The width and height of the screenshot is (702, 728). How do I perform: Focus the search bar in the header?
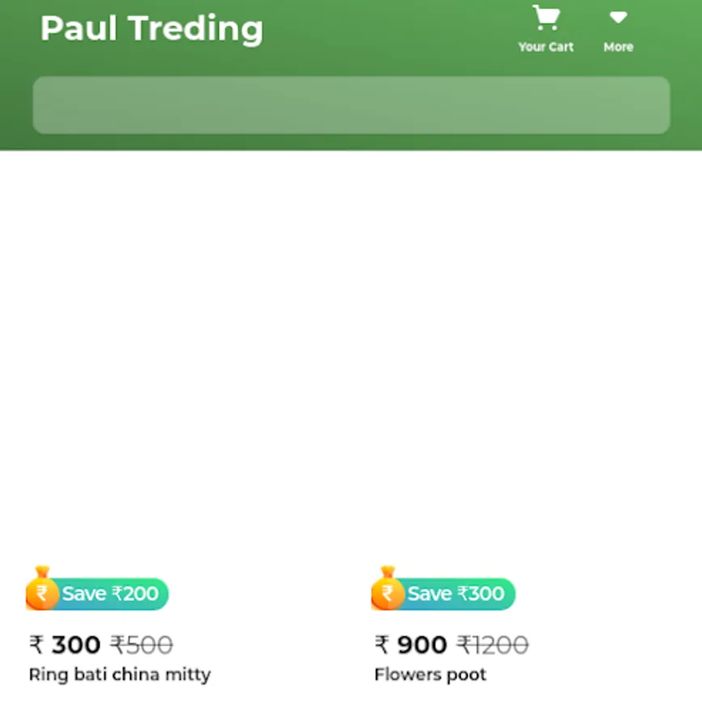pyautogui.click(x=351, y=105)
